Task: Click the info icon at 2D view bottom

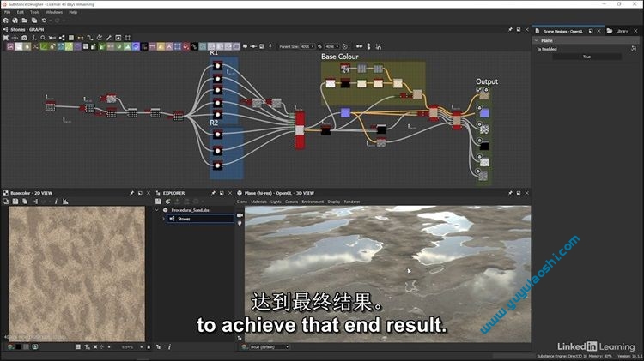Action: click(169, 347)
